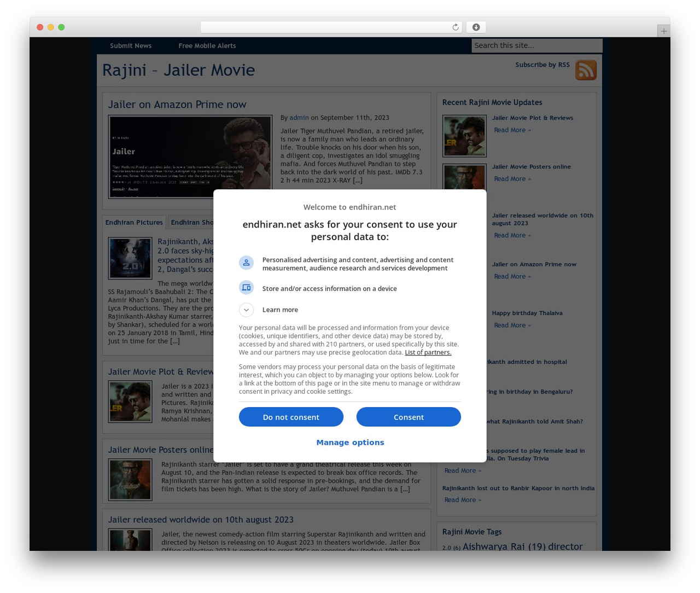Viewport: 700px width, 593px height.
Task: Click the browser address bar
Action: [x=331, y=27]
